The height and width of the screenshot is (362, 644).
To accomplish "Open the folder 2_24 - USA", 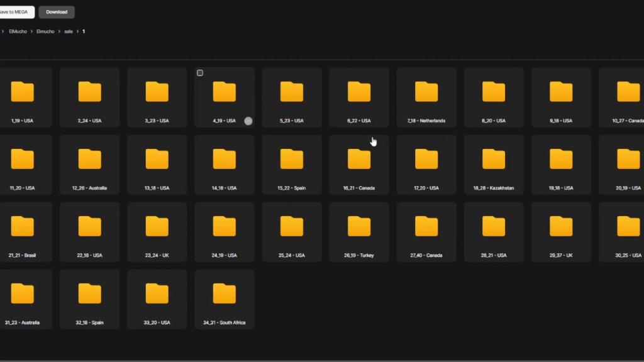I will tap(89, 97).
